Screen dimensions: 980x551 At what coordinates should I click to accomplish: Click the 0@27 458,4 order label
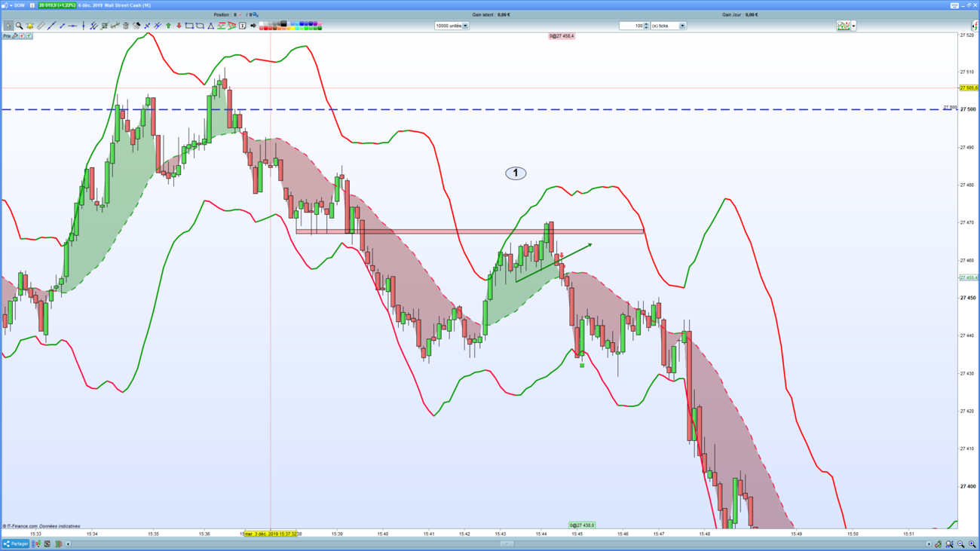[x=562, y=36]
